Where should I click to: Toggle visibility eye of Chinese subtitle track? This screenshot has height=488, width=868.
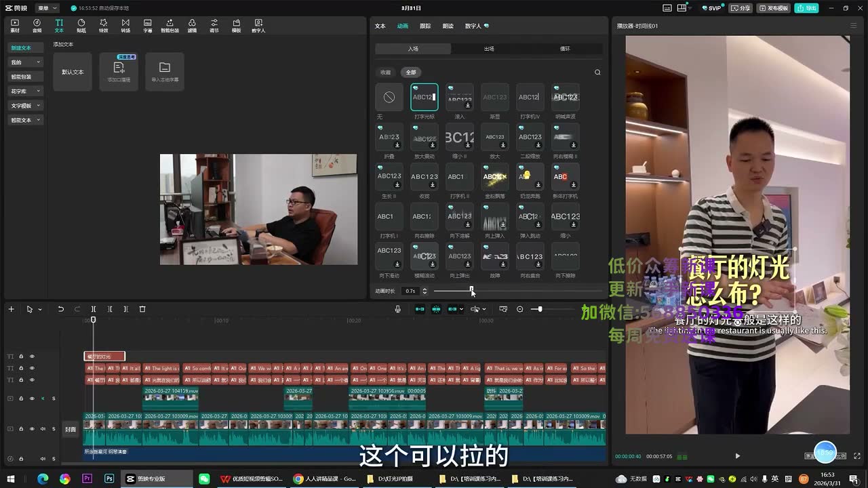[x=32, y=380]
